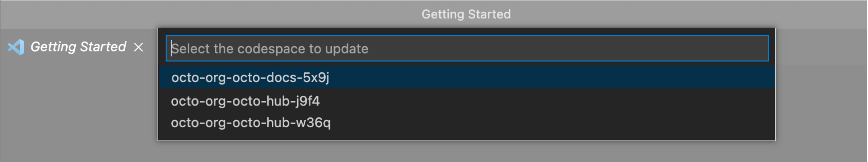Choose the octo-org-octo-hub-j9f4 codespace
This screenshot has height=162, width=868.
(x=245, y=101)
